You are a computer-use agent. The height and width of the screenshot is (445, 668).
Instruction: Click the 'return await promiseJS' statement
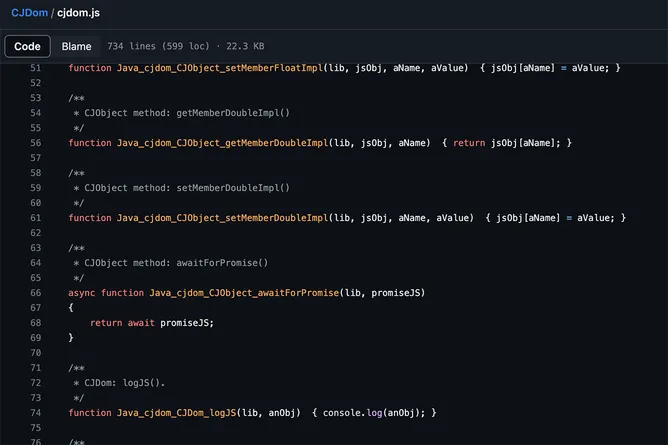pyautogui.click(x=152, y=322)
